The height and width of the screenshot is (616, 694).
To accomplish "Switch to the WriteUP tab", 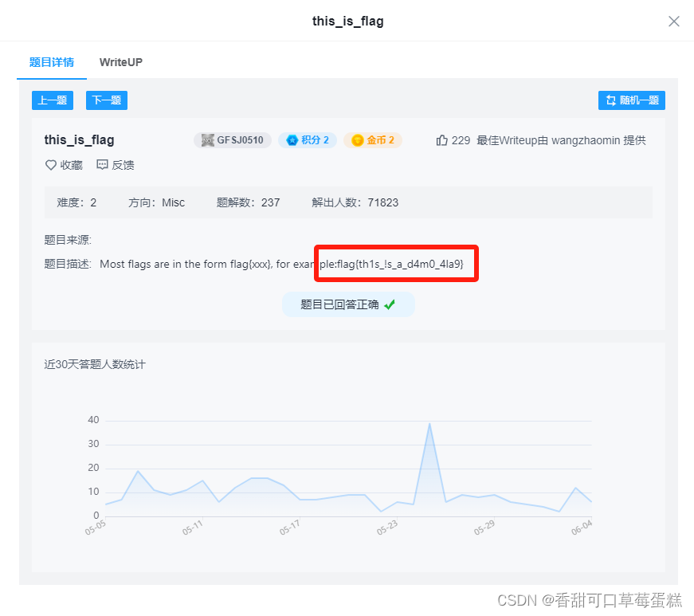I will coord(120,62).
